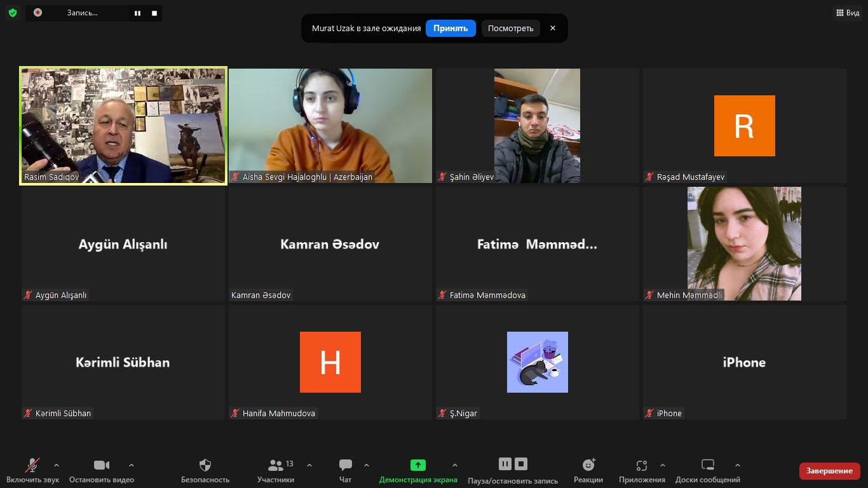Open the Чат chat panel
Viewport: 868px width, 488px height.
pos(346,470)
